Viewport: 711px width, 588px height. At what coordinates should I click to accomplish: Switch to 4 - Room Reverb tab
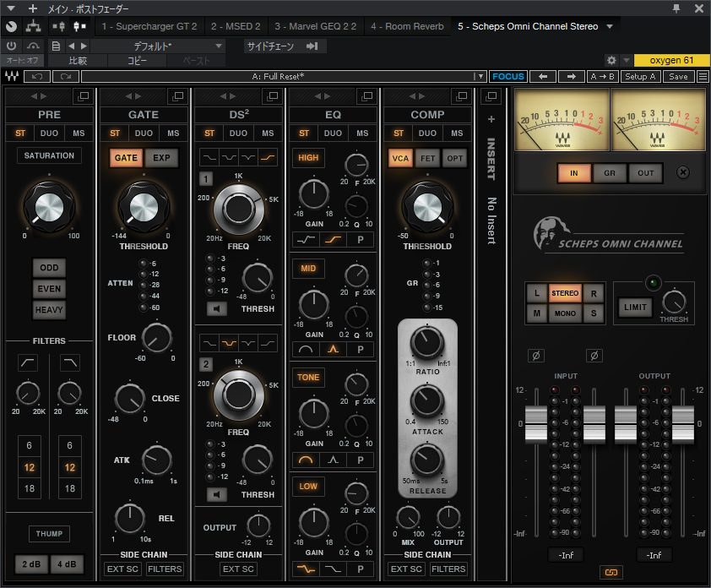click(407, 26)
